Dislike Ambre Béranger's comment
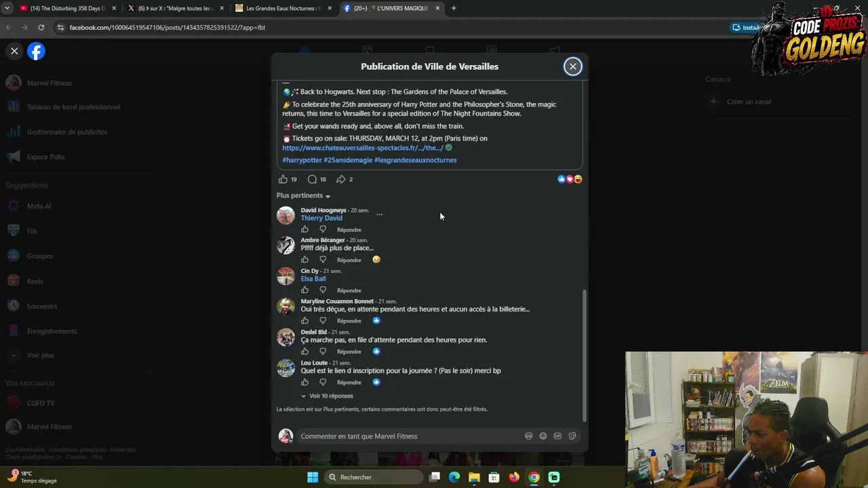The width and height of the screenshot is (868, 488). [x=323, y=260]
